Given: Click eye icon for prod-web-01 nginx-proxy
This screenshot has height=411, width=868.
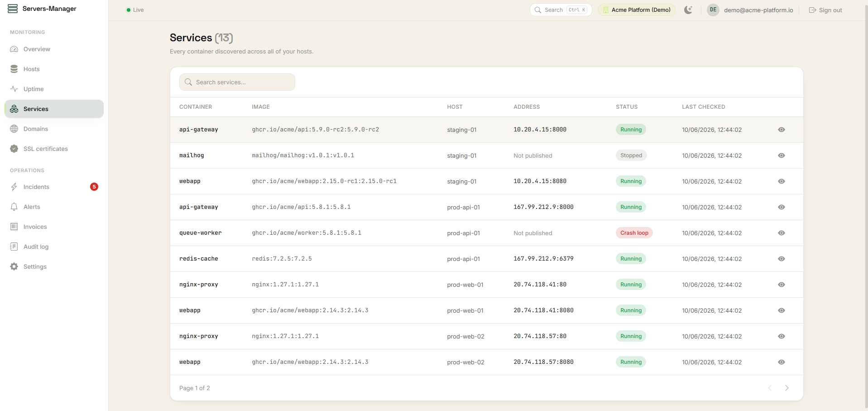Looking at the screenshot, I should tap(782, 285).
